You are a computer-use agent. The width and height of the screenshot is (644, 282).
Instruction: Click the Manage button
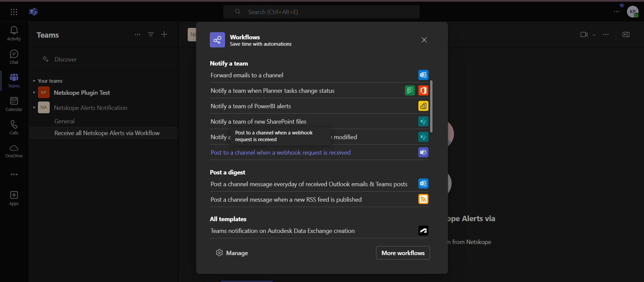click(x=232, y=253)
